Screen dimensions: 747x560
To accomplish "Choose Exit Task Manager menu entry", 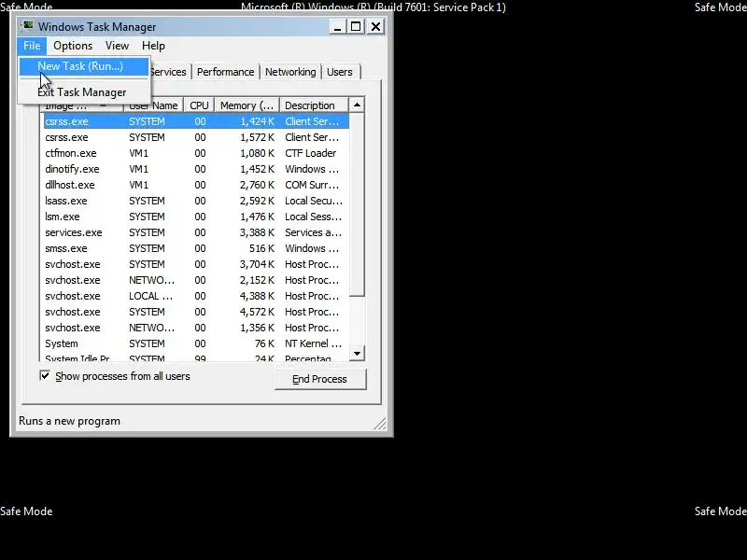I will 83,92.
